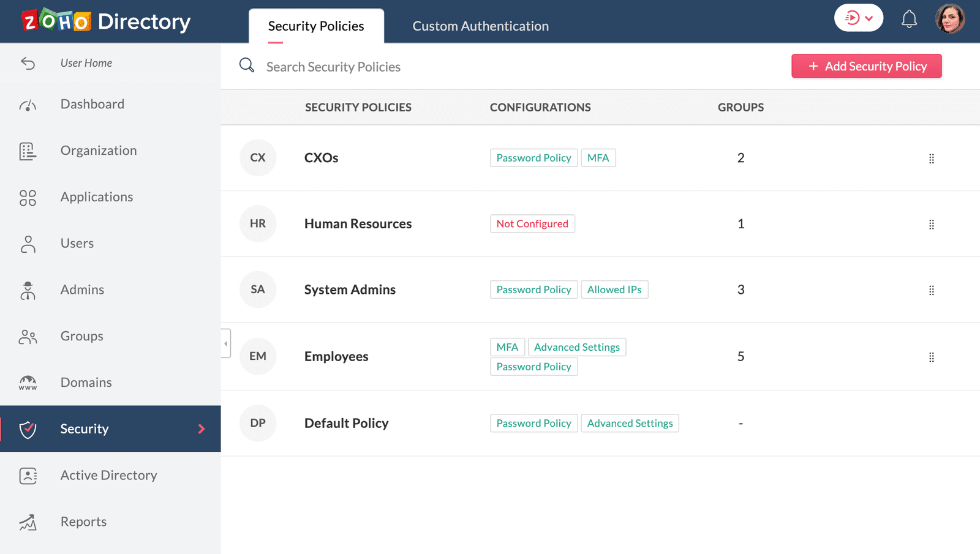
Task: Select the Applications grid icon
Action: (x=28, y=198)
